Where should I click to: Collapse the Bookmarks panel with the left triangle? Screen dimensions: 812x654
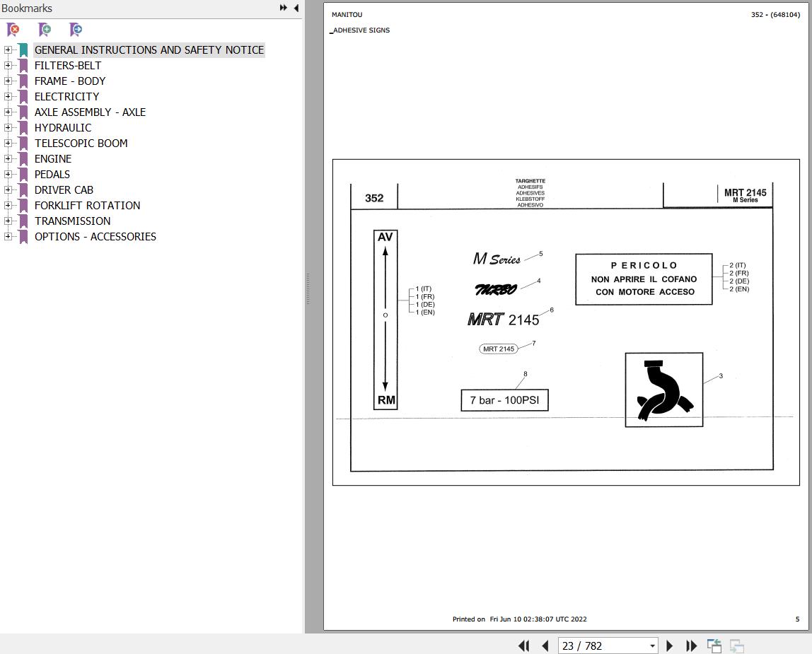pyautogui.click(x=296, y=8)
